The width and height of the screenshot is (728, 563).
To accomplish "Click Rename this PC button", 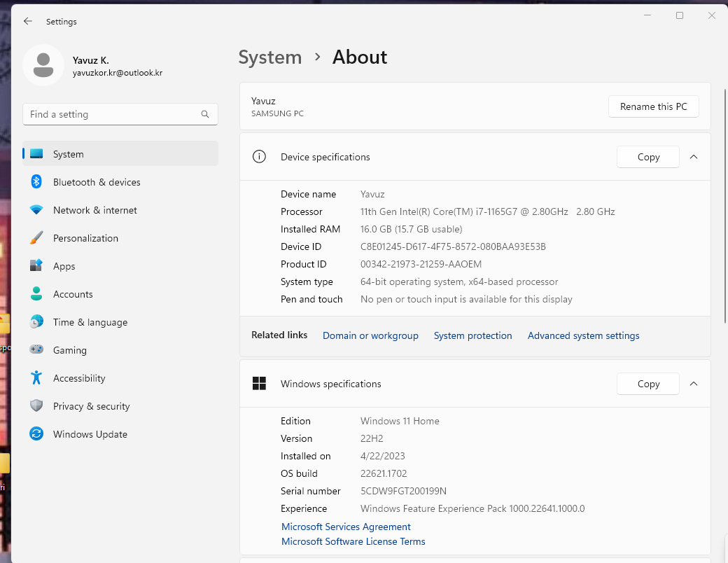I will [653, 106].
